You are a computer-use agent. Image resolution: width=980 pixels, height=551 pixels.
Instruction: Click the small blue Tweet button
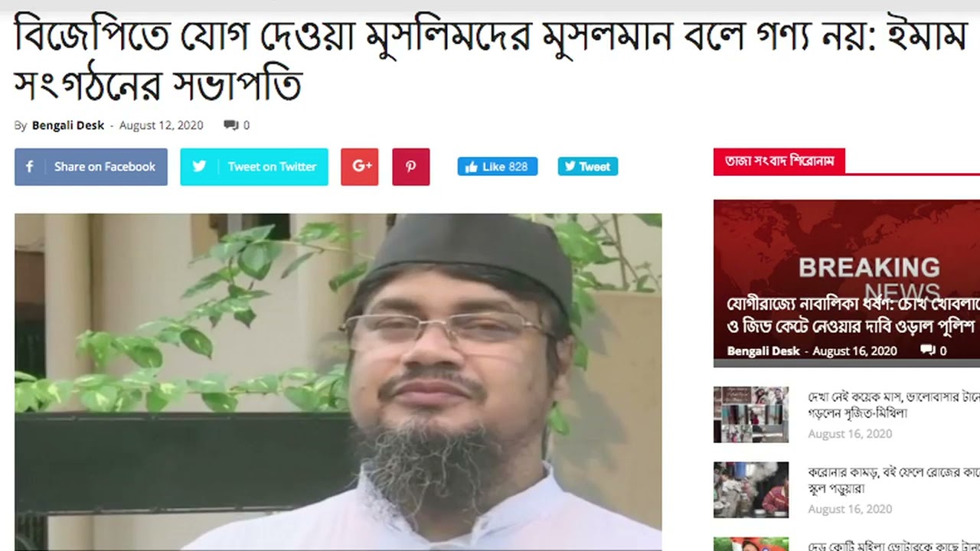click(x=588, y=167)
